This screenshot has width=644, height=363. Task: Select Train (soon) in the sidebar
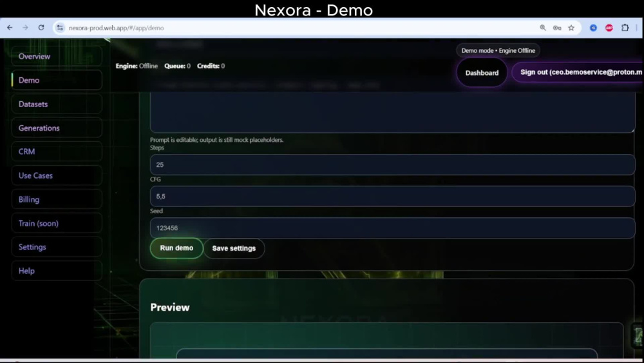[x=57, y=223]
